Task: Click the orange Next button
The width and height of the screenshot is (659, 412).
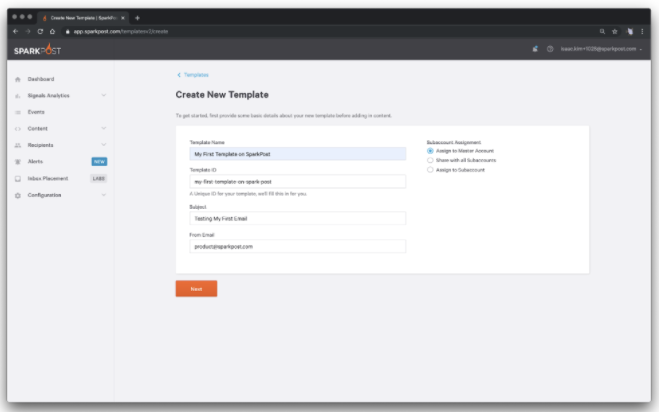Action: 196,289
